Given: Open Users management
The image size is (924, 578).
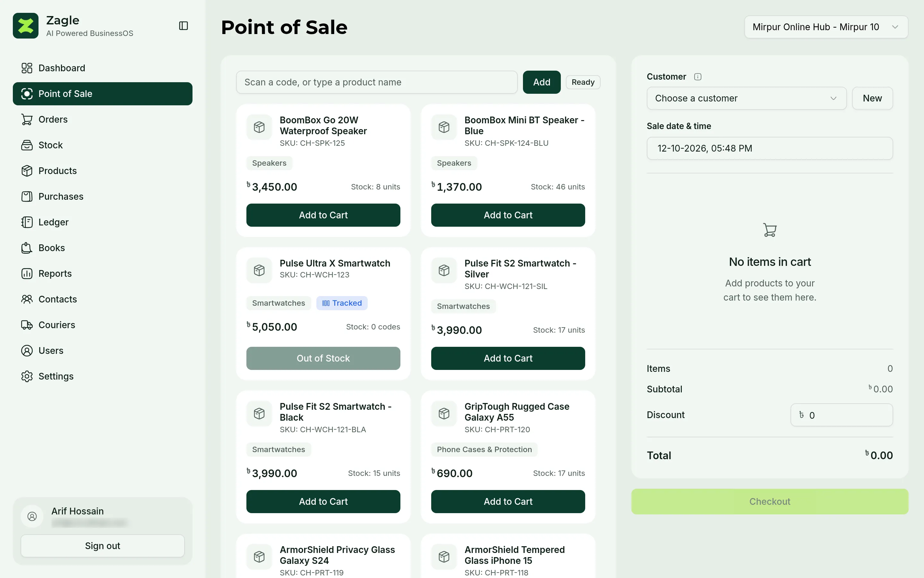Looking at the screenshot, I should [102, 351].
